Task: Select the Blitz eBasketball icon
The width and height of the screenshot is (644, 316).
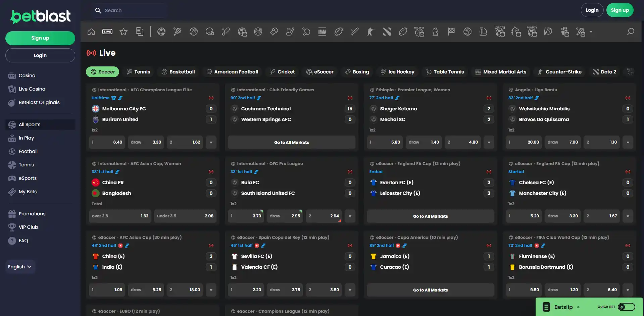Action: coord(419,32)
